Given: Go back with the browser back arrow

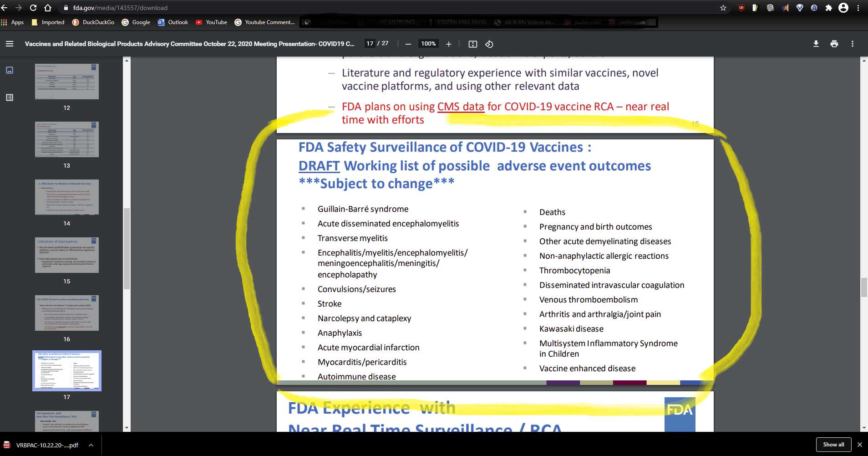Looking at the screenshot, I should coord(5,8).
